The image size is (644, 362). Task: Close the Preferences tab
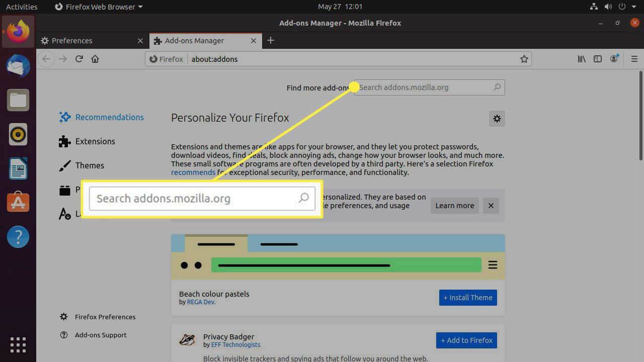pos(140,41)
